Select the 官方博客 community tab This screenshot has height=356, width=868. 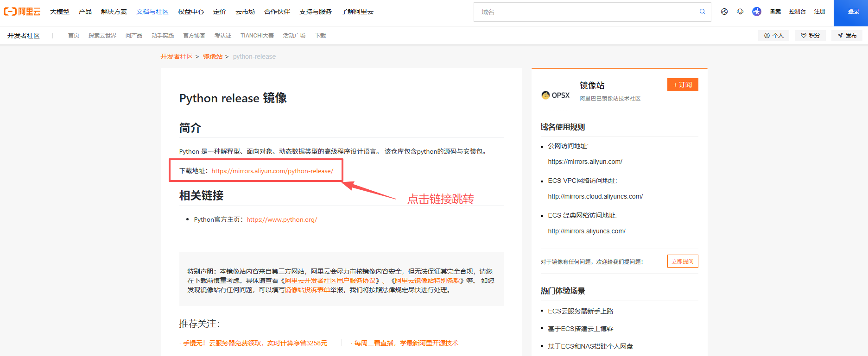[x=194, y=36]
